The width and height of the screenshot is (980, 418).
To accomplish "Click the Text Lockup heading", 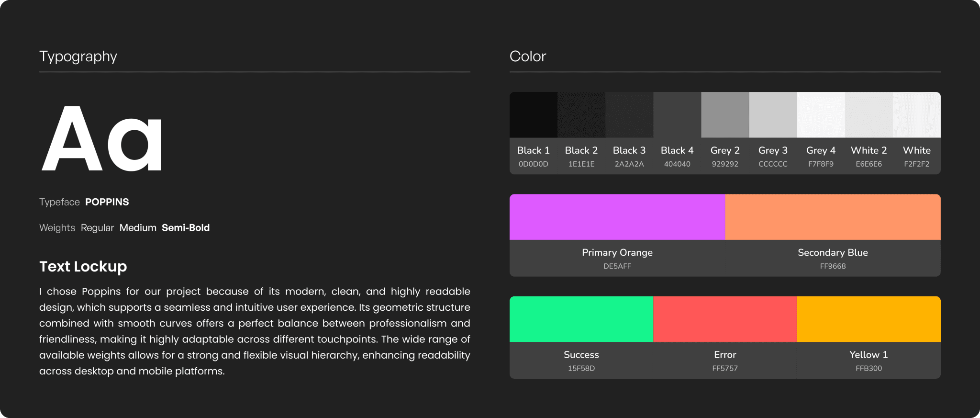I will click(x=83, y=267).
